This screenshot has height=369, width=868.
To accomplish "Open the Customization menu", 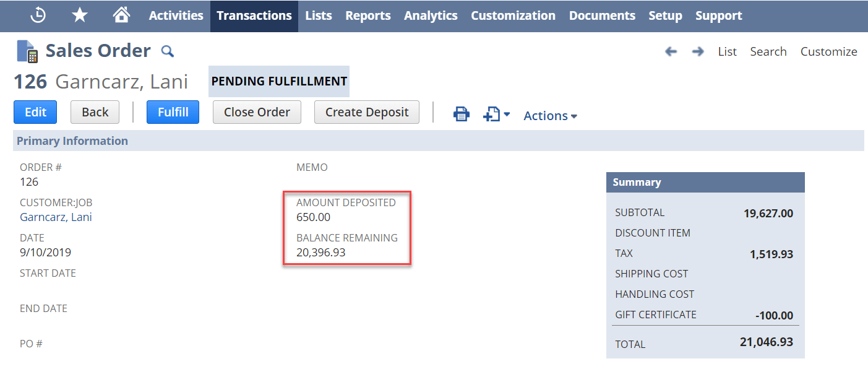I will 513,16.
